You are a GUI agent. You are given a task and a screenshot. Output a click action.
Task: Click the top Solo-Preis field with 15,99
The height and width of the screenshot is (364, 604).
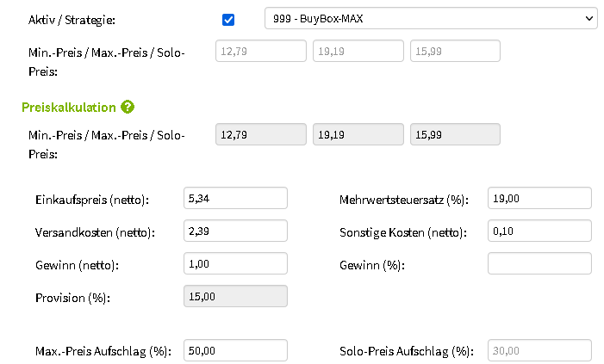click(x=455, y=51)
